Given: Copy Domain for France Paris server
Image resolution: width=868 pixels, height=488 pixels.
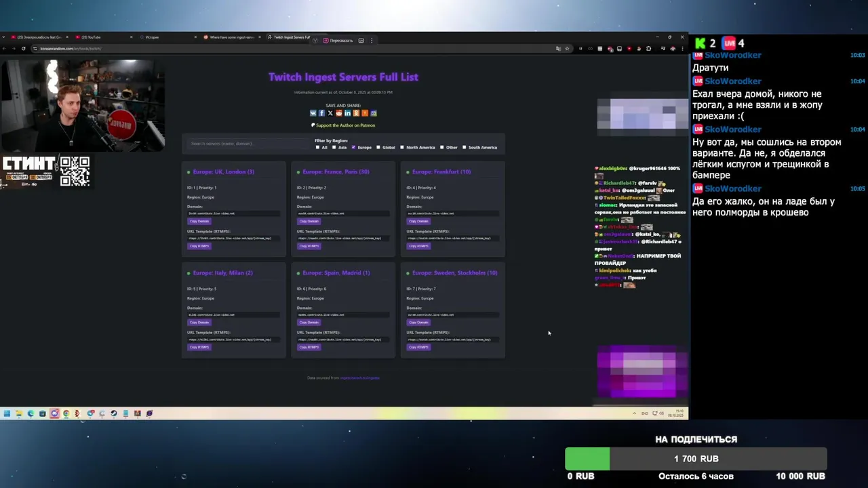Looking at the screenshot, I should coord(309,221).
